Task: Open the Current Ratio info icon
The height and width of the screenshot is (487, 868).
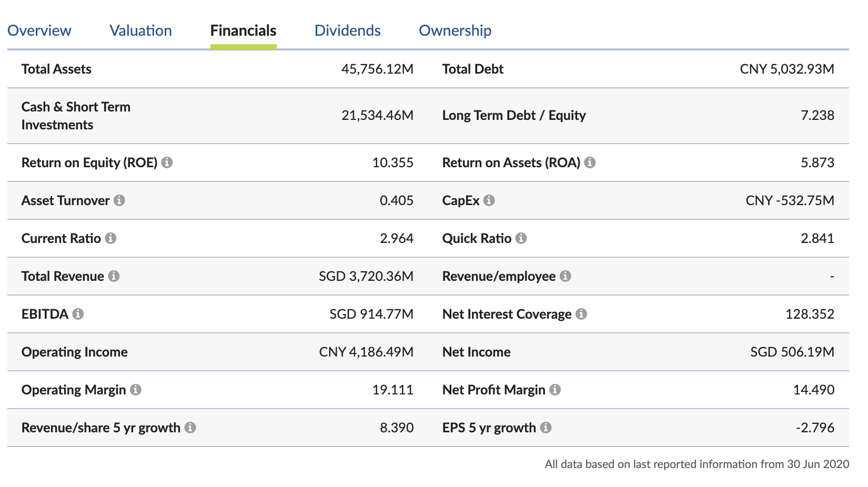Action: click(110, 238)
